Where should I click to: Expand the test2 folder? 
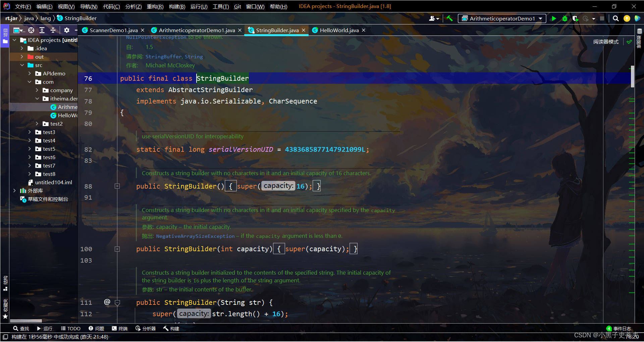tap(37, 124)
